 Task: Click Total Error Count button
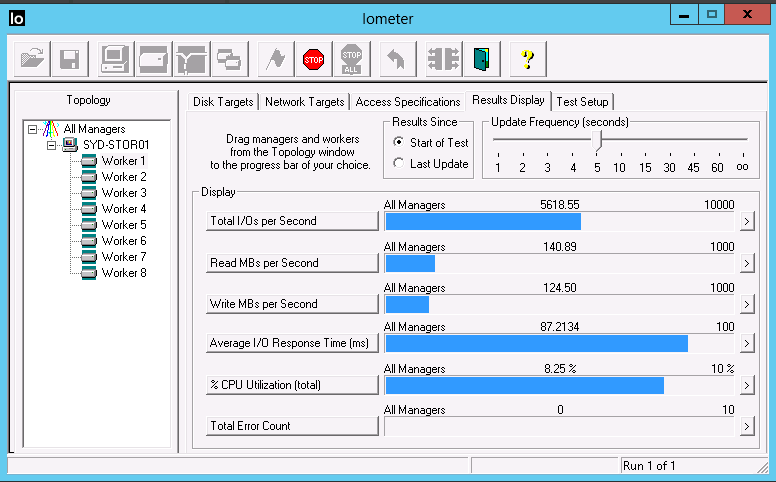[292, 426]
